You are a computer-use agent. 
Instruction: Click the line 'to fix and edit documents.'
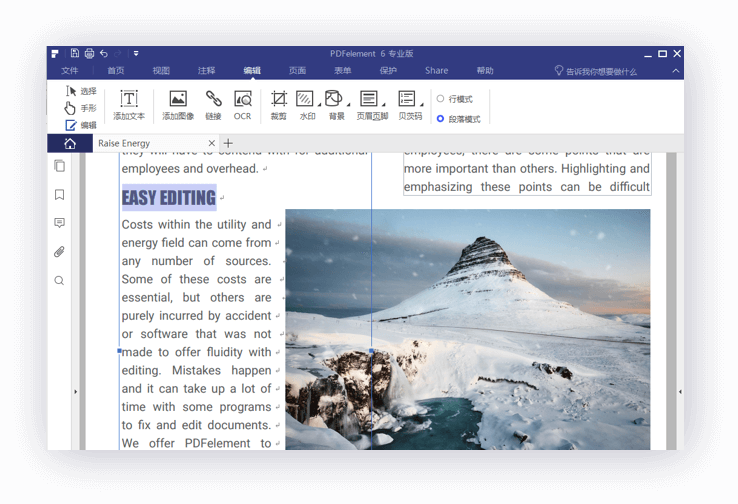click(196, 425)
